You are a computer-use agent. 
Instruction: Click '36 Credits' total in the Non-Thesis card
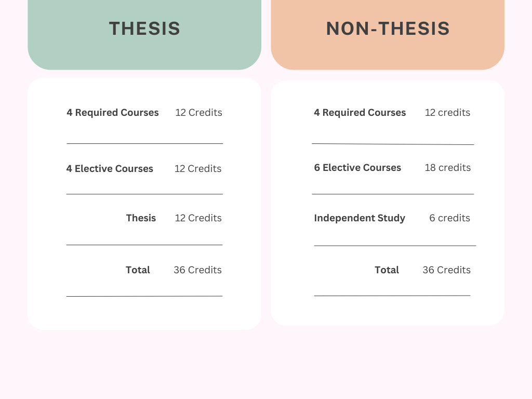(x=446, y=270)
